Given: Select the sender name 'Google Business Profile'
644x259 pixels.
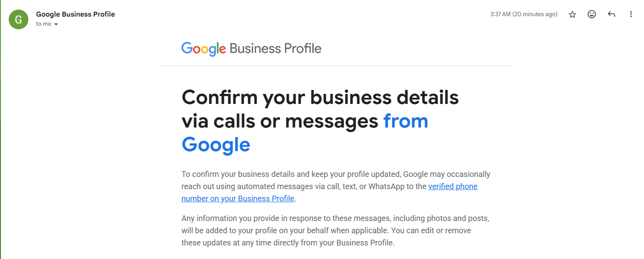Looking at the screenshot, I should coord(75,14).
